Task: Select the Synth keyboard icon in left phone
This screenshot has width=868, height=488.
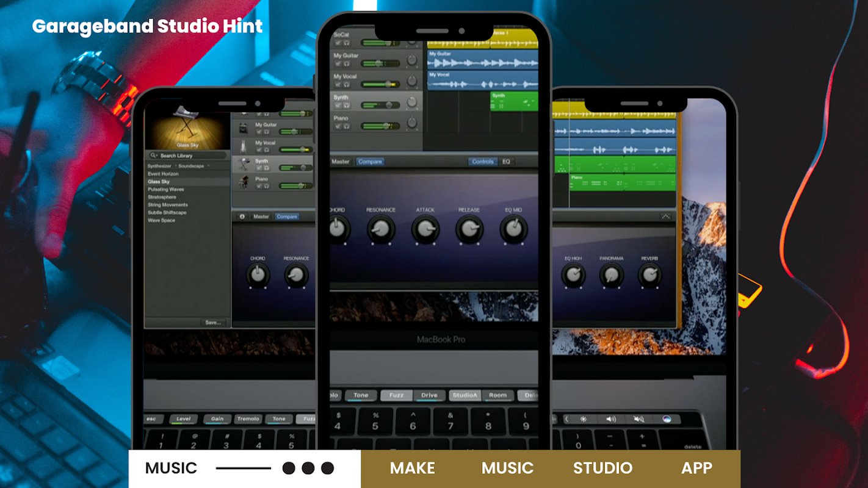Action: click(x=244, y=164)
